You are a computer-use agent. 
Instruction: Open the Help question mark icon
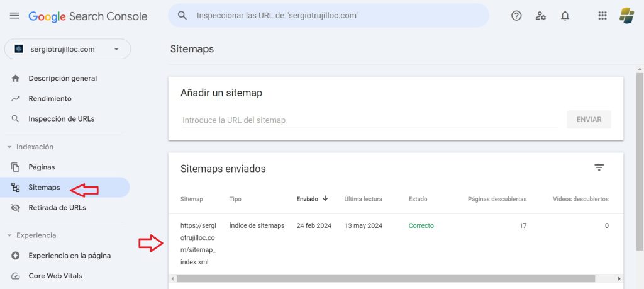click(516, 16)
